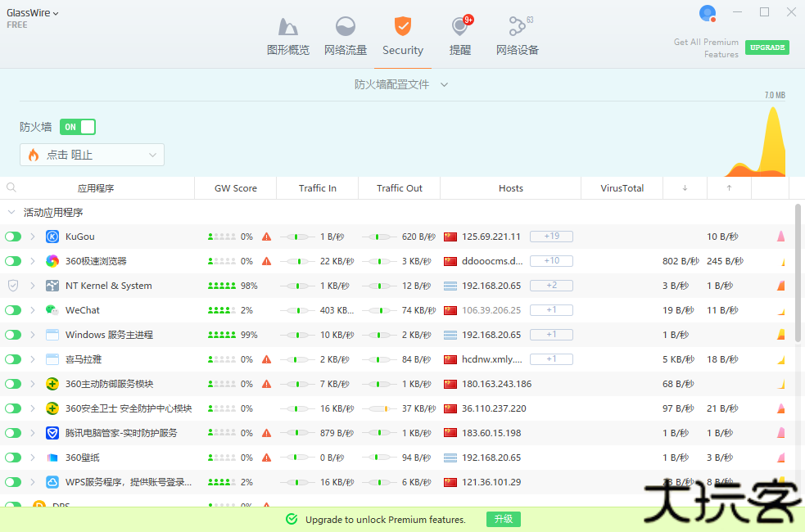Toggle firewall switch for WPS服务程序

(x=13, y=482)
